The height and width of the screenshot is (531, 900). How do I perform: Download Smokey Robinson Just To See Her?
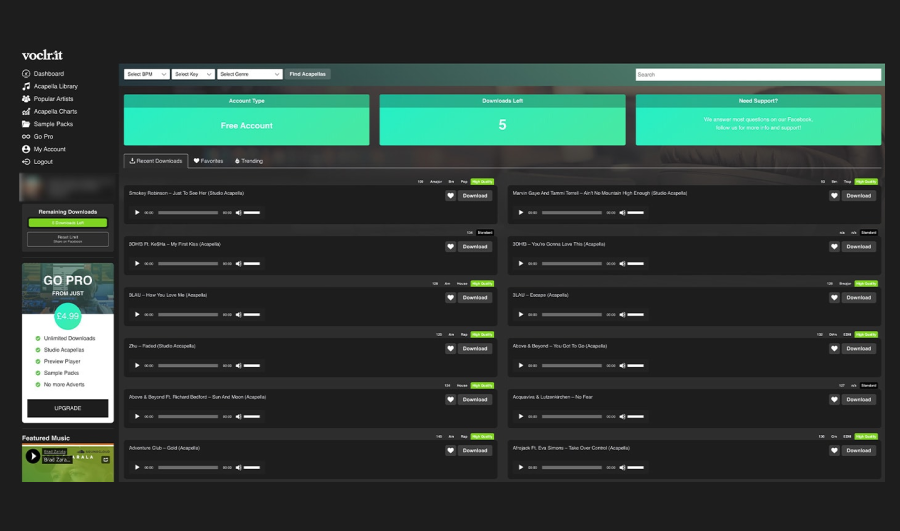point(475,196)
